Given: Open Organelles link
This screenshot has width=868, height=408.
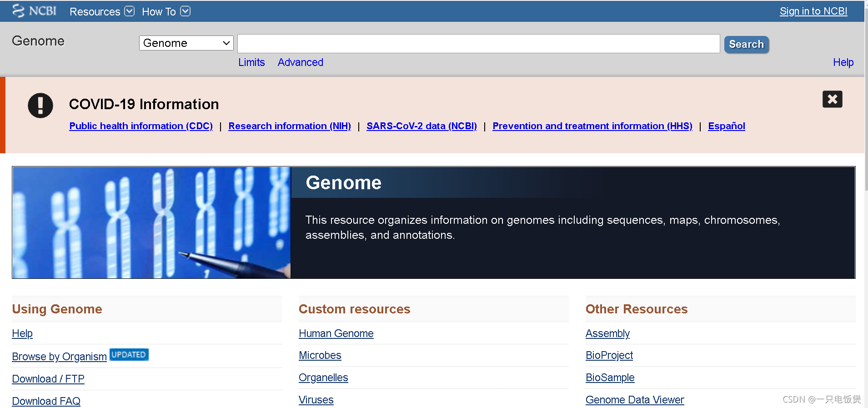Looking at the screenshot, I should 323,378.
